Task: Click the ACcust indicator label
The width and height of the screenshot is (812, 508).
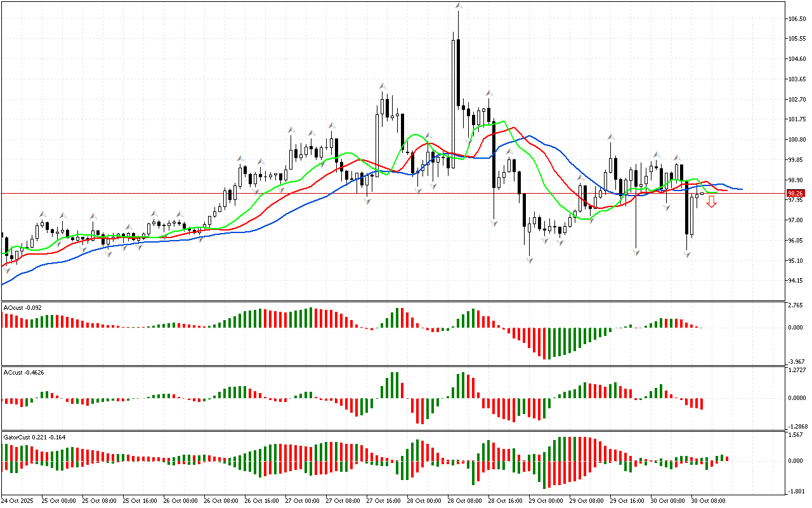Action: 23,372
